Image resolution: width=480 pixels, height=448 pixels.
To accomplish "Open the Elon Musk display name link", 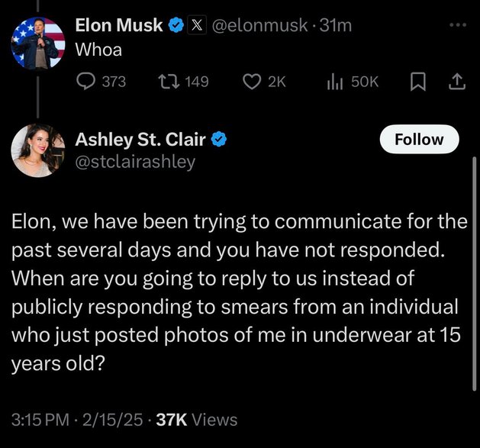I will point(119,25).
